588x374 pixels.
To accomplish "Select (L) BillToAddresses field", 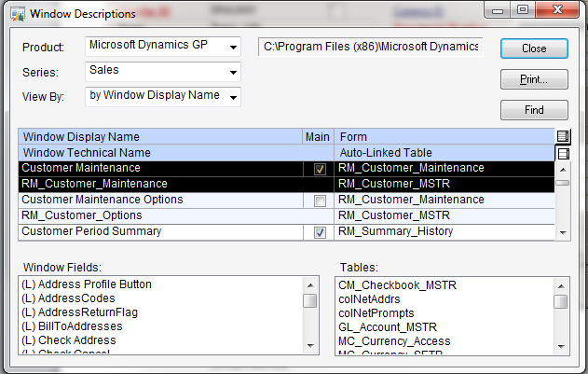I will point(72,326).
